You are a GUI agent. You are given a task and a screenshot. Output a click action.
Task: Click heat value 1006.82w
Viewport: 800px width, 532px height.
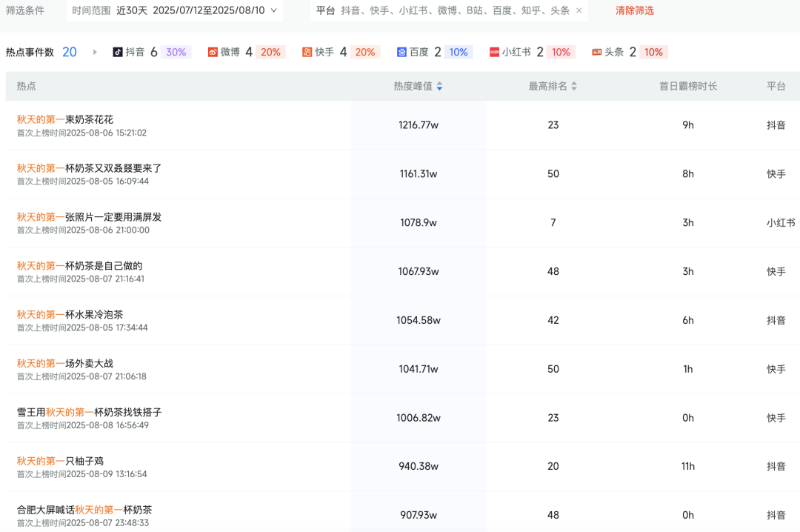[419, 418]
